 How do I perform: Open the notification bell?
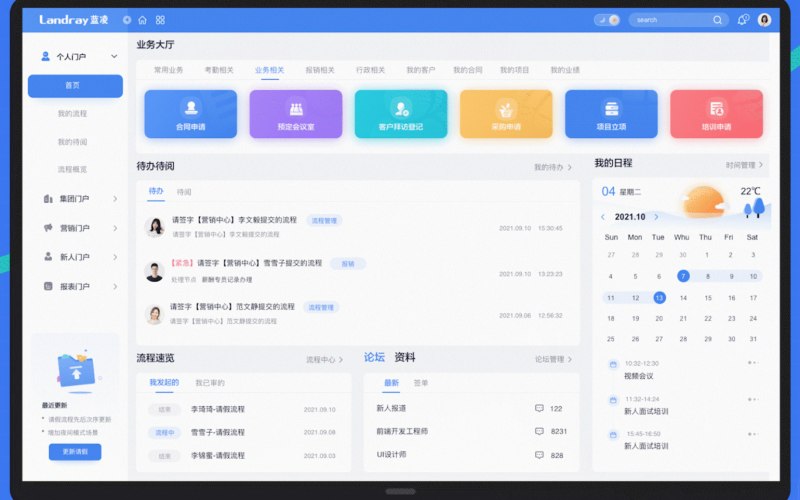[742, 20]
